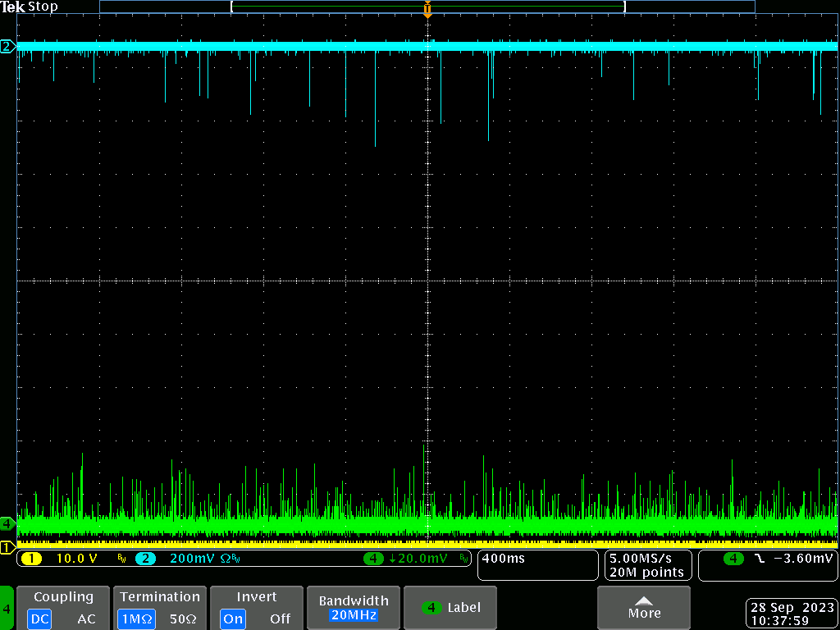Click the cyan channel 2 ground marker on left edge

(7, 47)
